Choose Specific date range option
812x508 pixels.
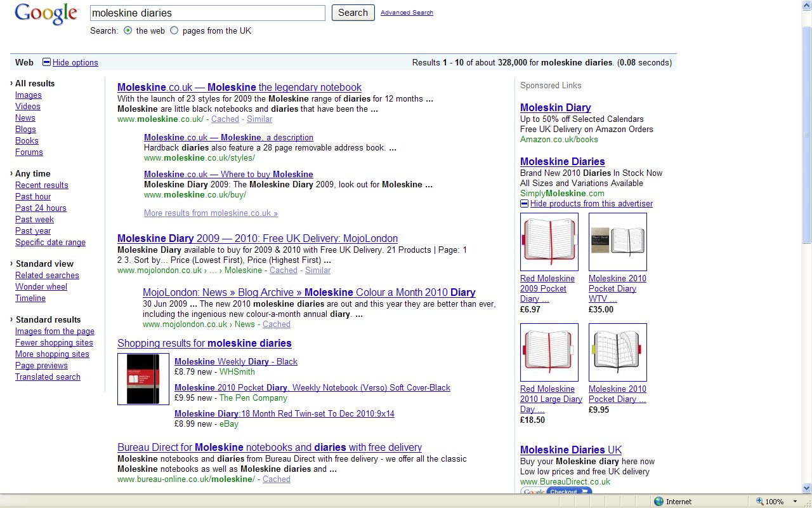50,243
